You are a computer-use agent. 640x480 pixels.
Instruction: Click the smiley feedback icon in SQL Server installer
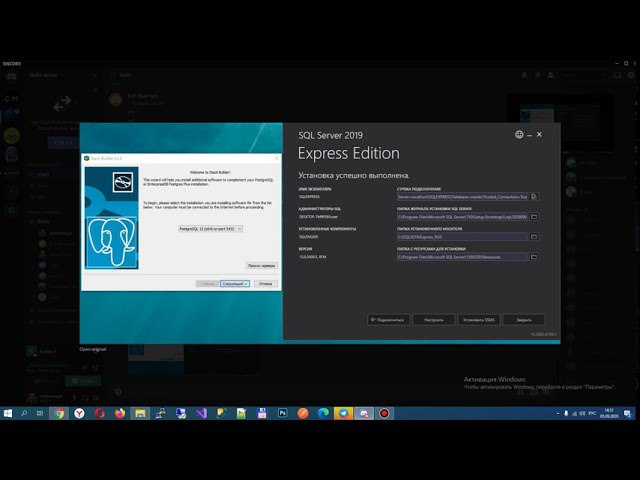pos(519,134)
